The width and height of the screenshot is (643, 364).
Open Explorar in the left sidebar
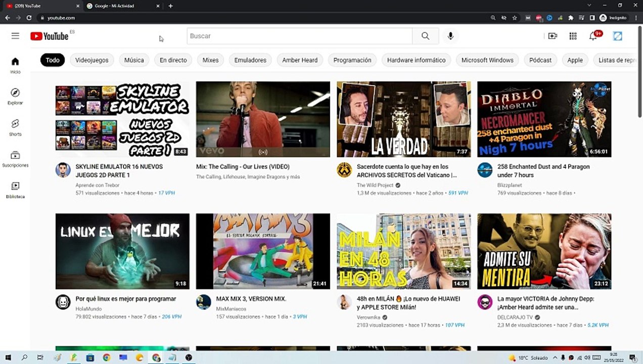15,96
